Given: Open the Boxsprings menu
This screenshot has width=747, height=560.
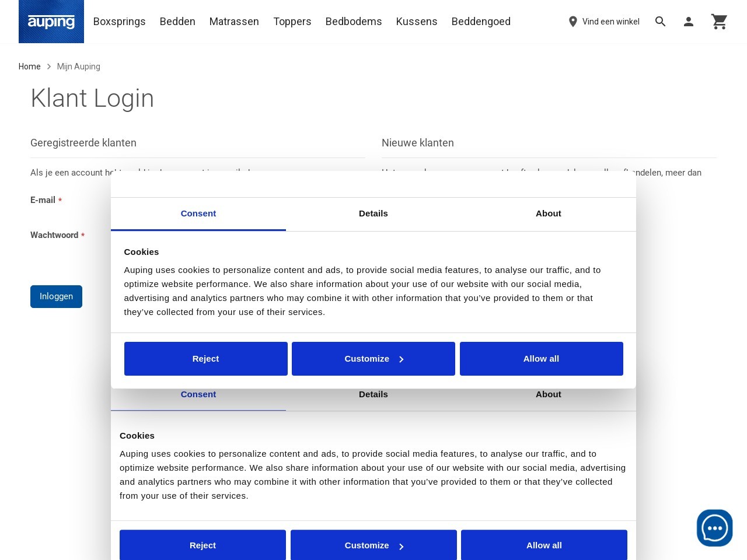Looking at the screenshot, I should [119, 22].
